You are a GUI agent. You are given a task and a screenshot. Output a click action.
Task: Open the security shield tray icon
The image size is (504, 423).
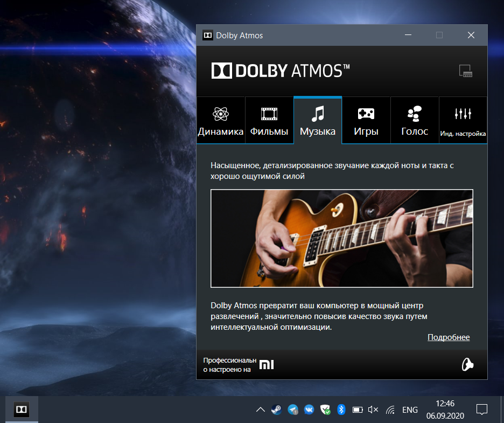click(325, 410)
